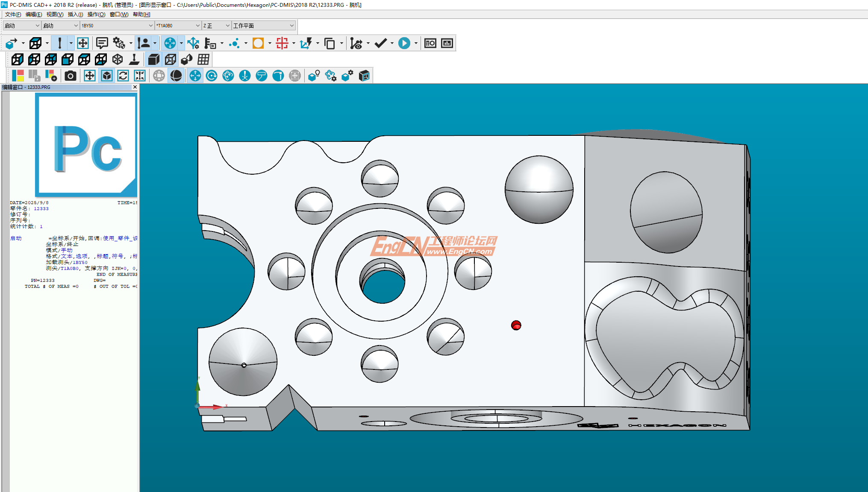Viewport: 868px width, 492px height.
Task: Toggle wireframe view mode
Action: click(x=170, y=59)
